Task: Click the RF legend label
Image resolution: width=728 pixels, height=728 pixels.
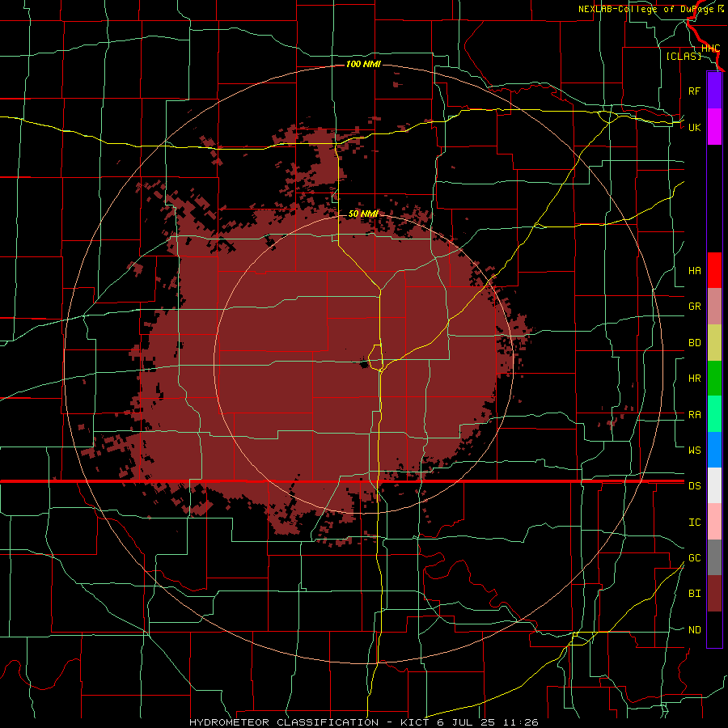Action: (694, 91)
